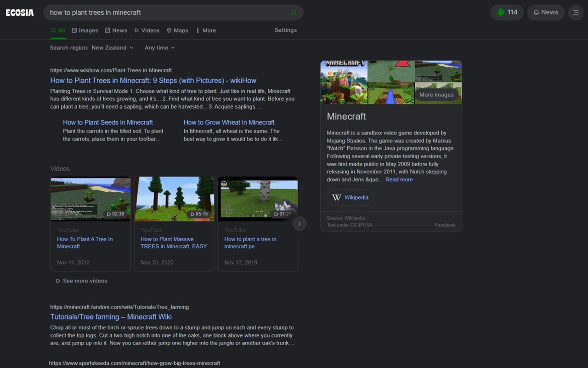Click Feedback in knowledge panel
The height and width of the screenshot is (368, 588).
(445, 225)
